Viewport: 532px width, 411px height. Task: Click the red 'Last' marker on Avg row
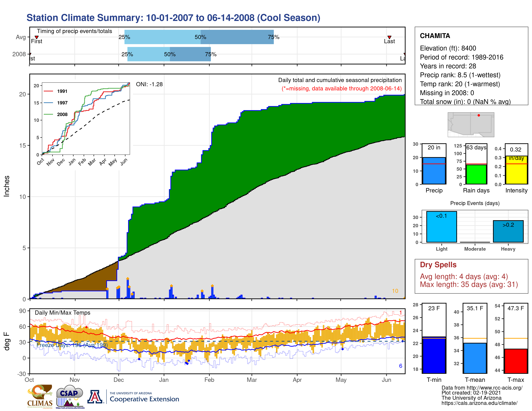tap(389, 37)
